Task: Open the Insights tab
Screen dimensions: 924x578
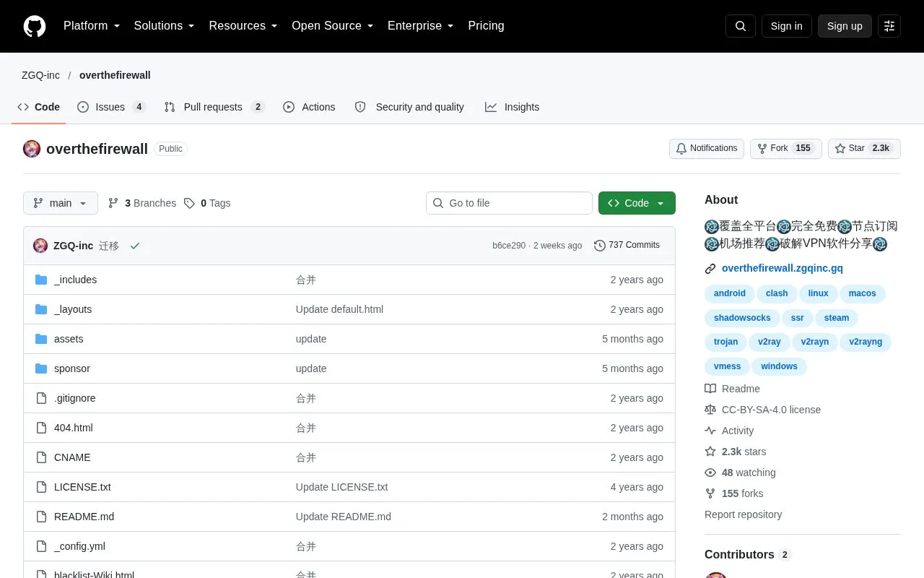Action: pyautogui.click(x=512, y=107)
